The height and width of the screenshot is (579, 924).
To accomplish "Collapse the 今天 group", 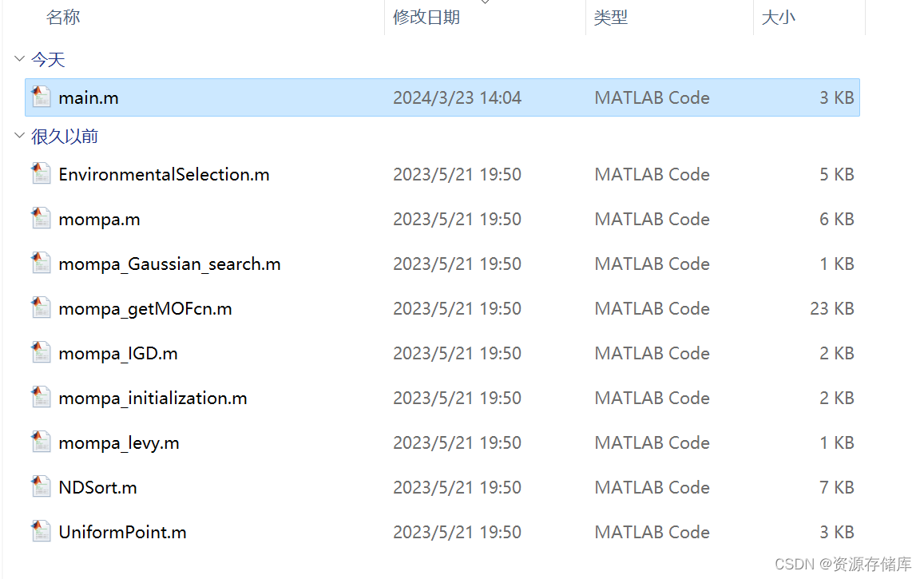I will coord(18,58).
